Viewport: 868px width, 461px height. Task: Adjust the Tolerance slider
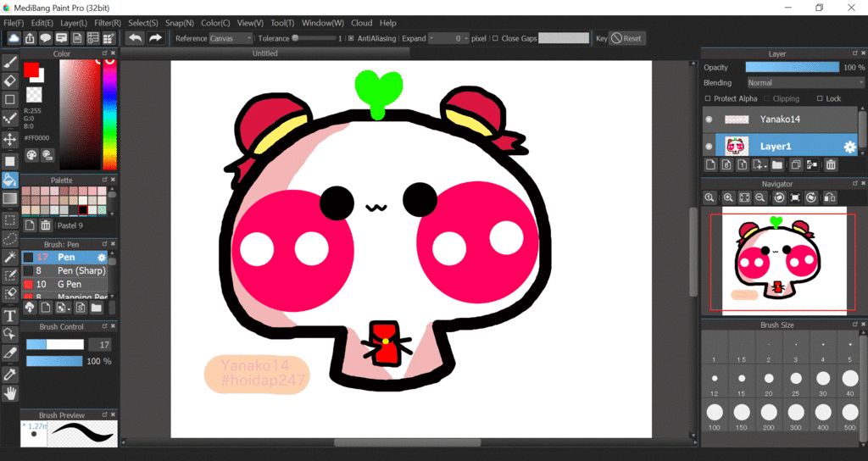[x=314, y=38]
